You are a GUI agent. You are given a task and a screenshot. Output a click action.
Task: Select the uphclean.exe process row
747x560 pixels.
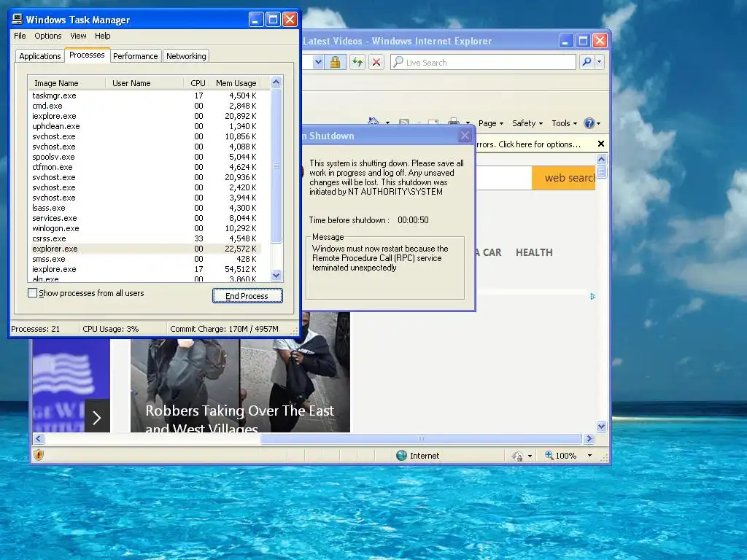point(145,126)
